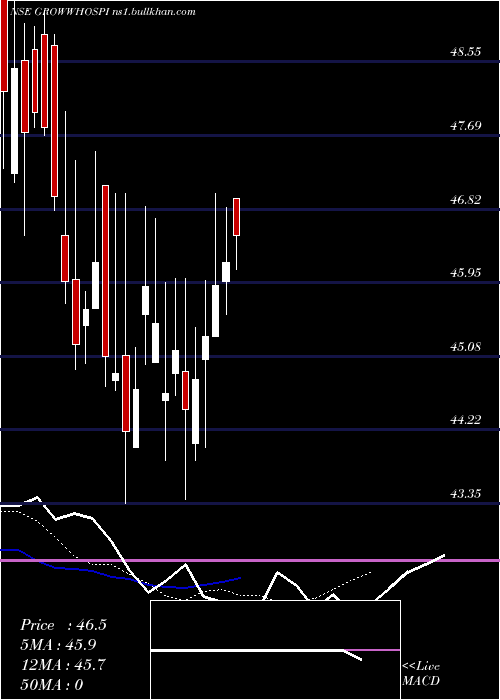Screen dimensions: 500x700
Task: Click the 45.95 price level label
Action: coord(466,273)
